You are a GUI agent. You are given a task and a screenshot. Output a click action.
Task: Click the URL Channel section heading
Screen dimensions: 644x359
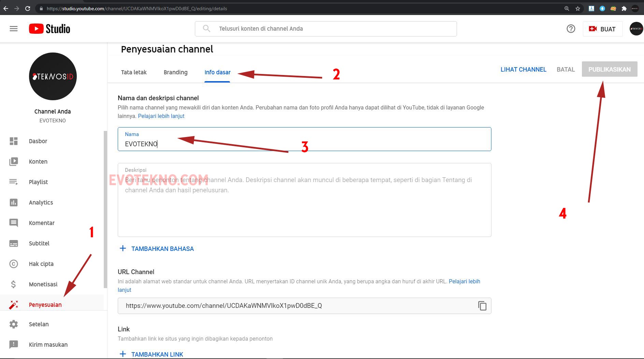(136, 272)
